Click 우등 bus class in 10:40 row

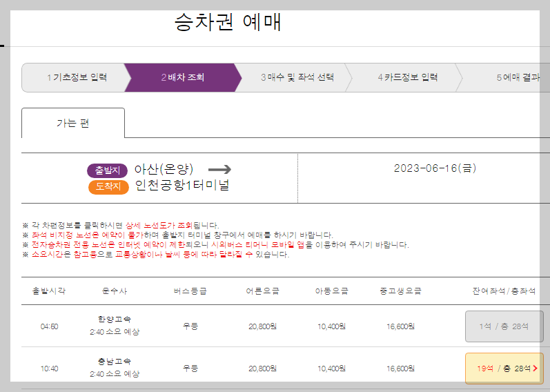tap(190, 368)
